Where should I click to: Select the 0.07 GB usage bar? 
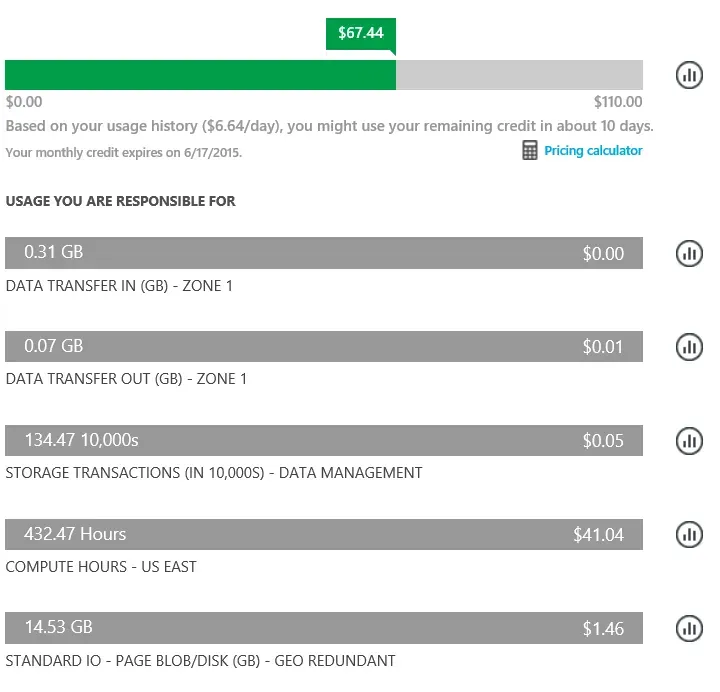pyautogui.click(x=323, y=347)
